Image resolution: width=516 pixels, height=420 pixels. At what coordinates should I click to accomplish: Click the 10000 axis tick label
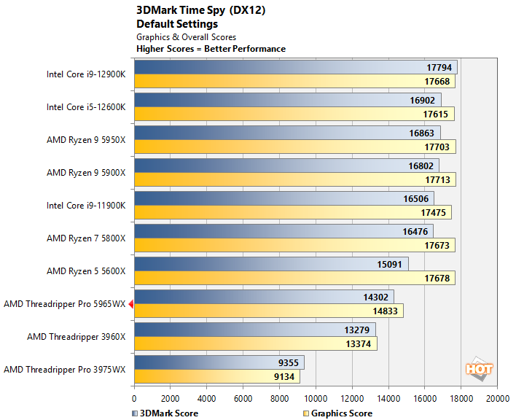coord(316,399)
